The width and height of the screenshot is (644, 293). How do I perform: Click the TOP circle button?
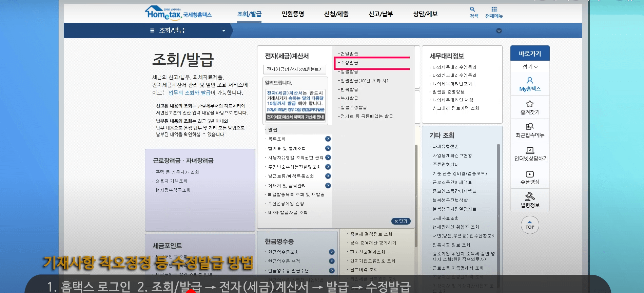point(530,225)
